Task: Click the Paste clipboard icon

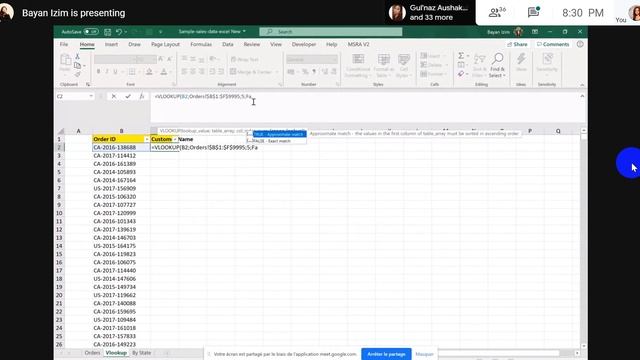Action: [65, 60]
